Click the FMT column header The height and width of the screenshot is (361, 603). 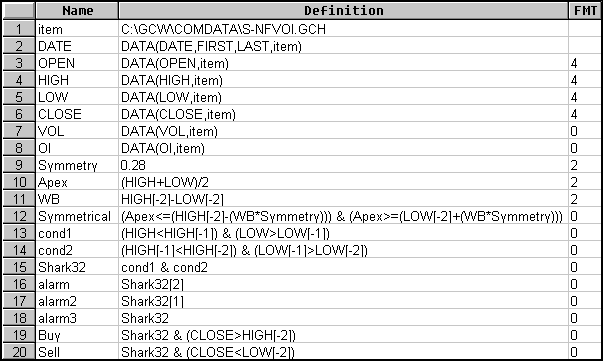point(585,11)
